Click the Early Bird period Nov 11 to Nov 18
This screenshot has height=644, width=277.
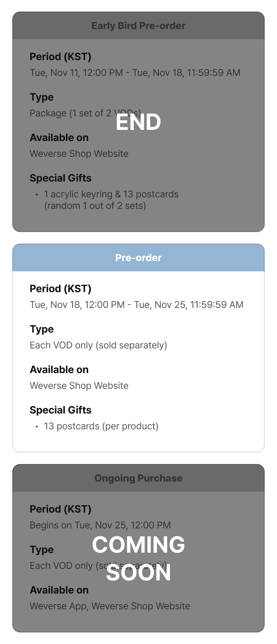(135, 73)
